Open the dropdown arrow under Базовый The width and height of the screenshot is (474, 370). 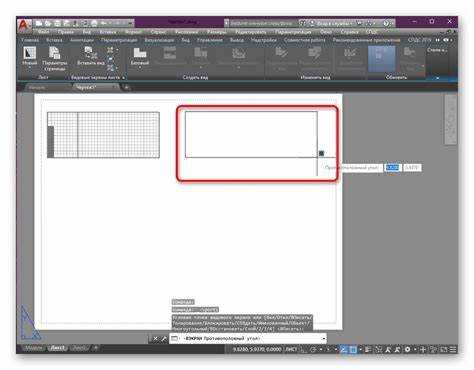pyautogui.click(x=140, y=68)
